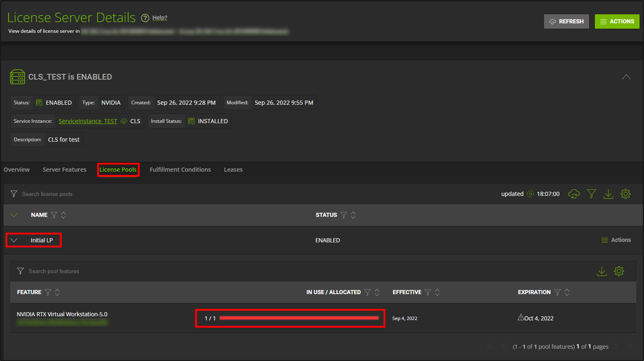Collapse the CLS_TEST server details panel
The width and height of the screenshot is (644, 361).
(x=626, y=77)
